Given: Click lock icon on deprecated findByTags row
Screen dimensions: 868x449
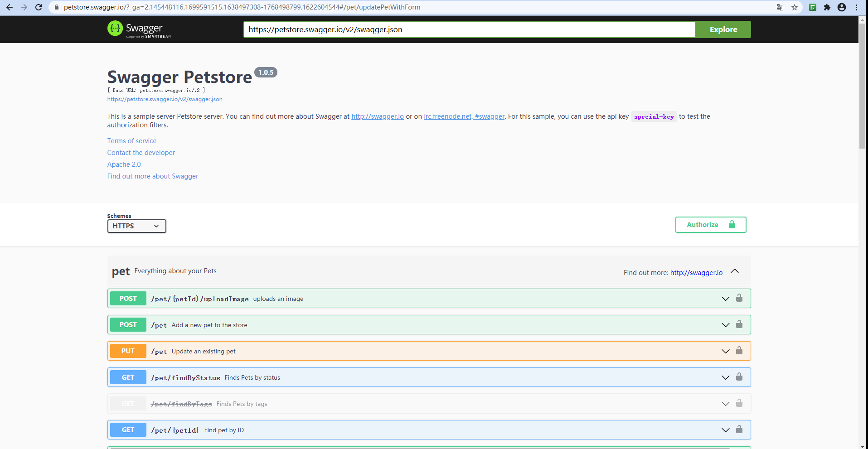Looking at the screenshot, I should click(739, 403).
